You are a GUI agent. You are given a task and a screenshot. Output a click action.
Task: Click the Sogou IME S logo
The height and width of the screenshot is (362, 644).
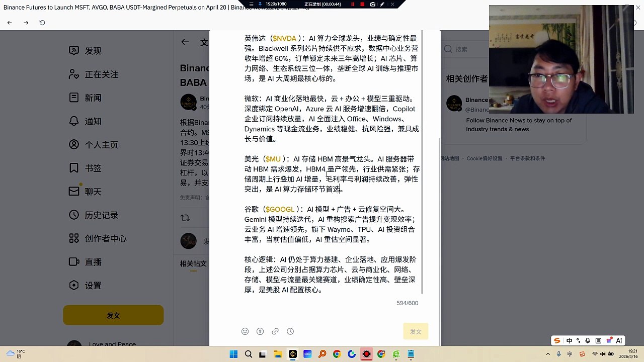(x=557, y=340)
